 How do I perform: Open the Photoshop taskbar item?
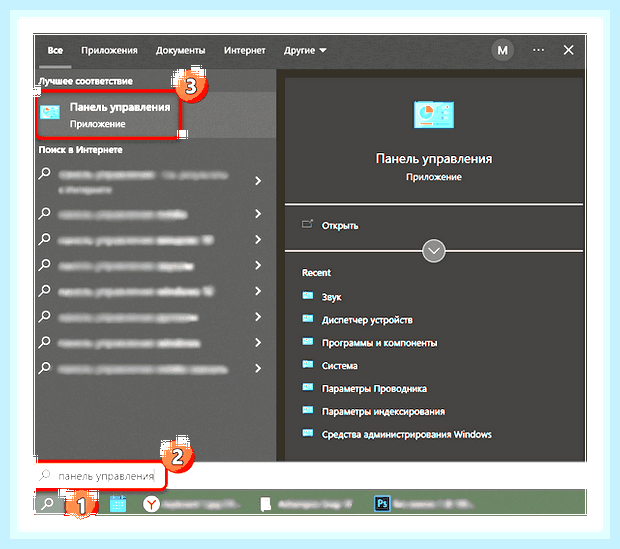pyautogui.click(x=423, y=504)
